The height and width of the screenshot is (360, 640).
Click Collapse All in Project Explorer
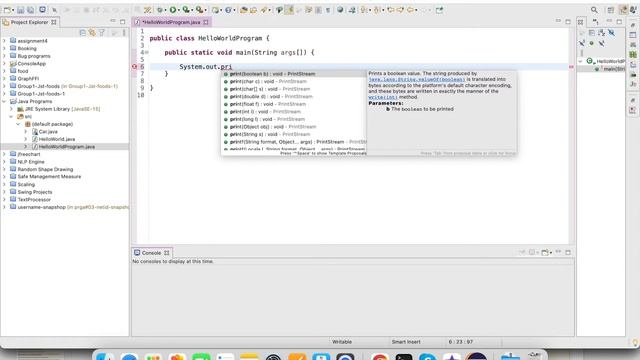click(x=82, y=32)
